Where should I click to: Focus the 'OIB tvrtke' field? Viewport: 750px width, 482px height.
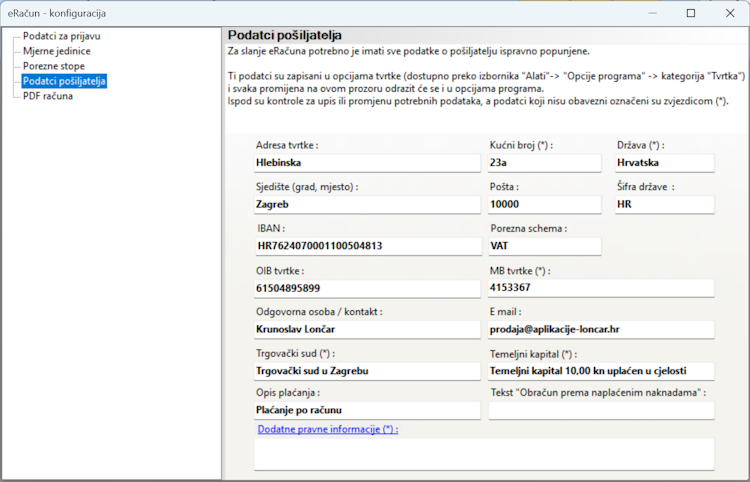tap(367, 288)
